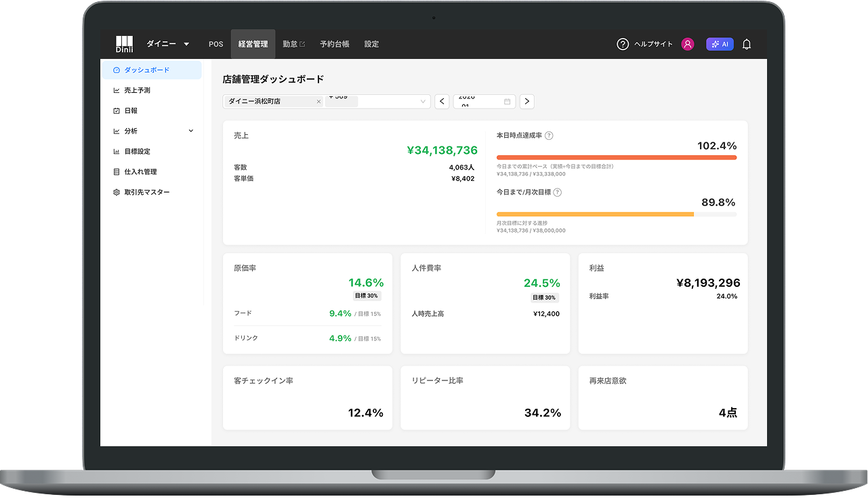Show info tooltip for 本日時点達成率
Viewport: 868px width, 501px height.
(x=549, y=136)
